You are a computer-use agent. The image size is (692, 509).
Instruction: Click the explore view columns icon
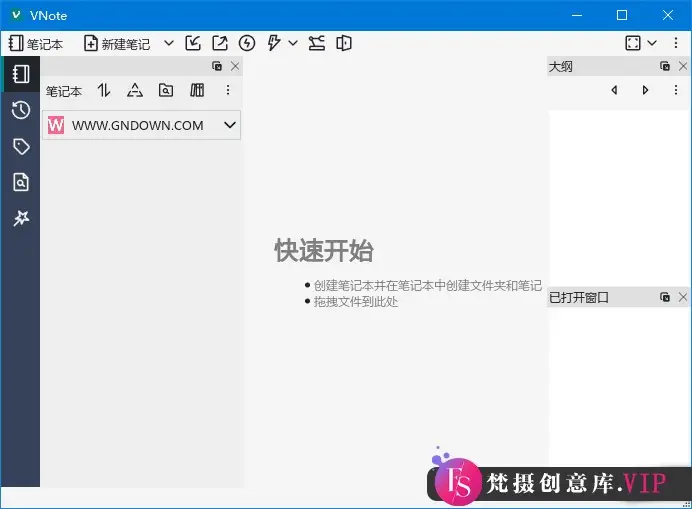pos(197,90)
